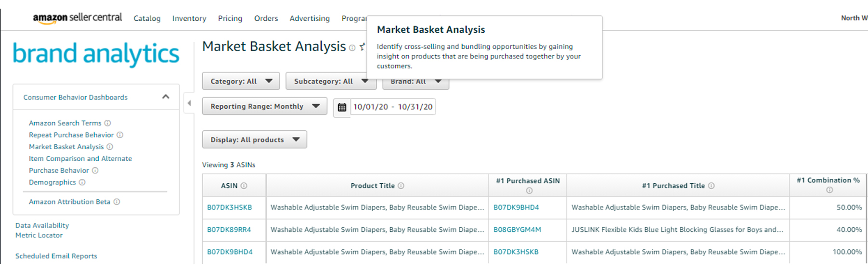
Task: Open the Programs menu
Action: (354, 18)
